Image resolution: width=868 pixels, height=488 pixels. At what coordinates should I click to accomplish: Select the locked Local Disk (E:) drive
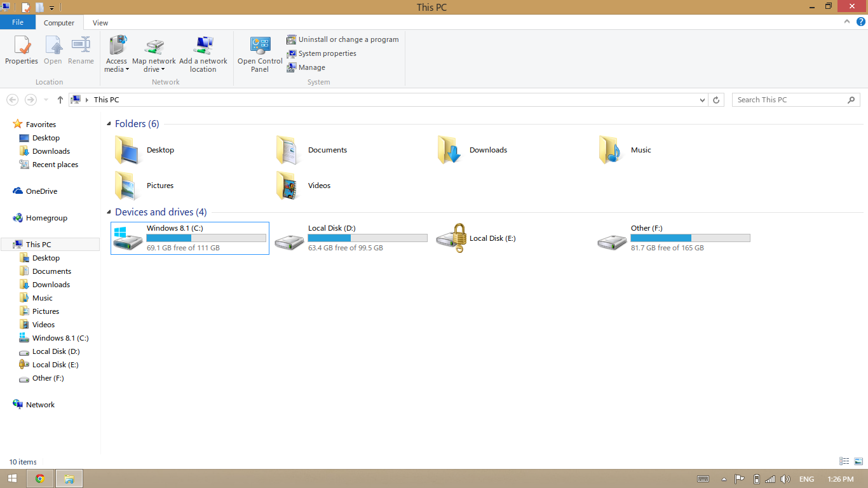pyautogui.click(x=477, y=238)
